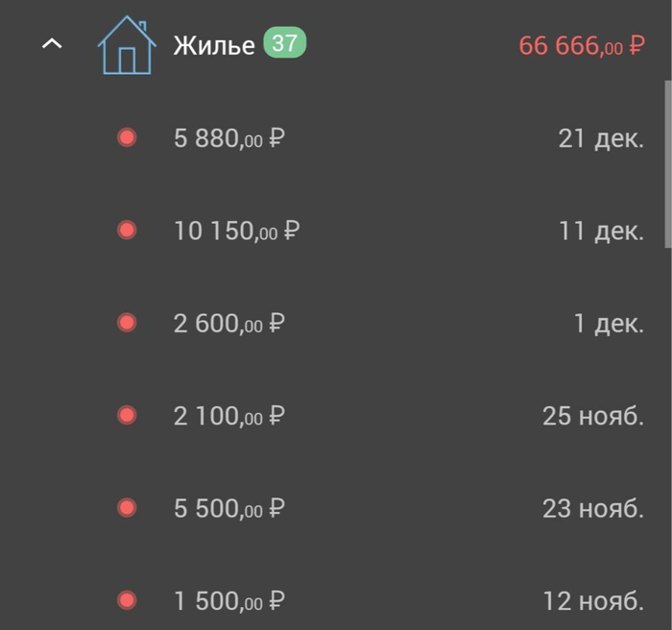Screen dimensions: 672x630
Task: Click red dot beside 10 150,00 ₽
Action: point(127,230)
